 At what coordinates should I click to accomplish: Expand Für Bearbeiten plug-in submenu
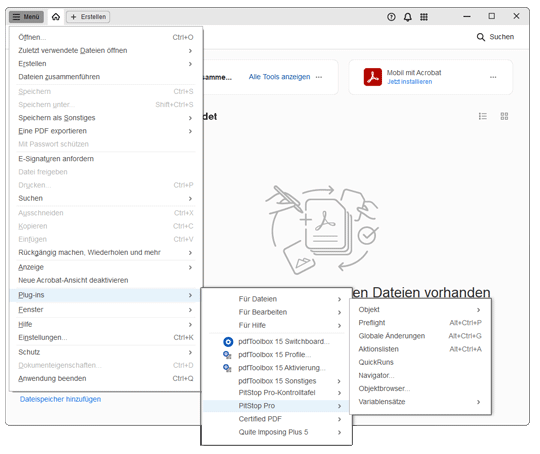[277, 312]
